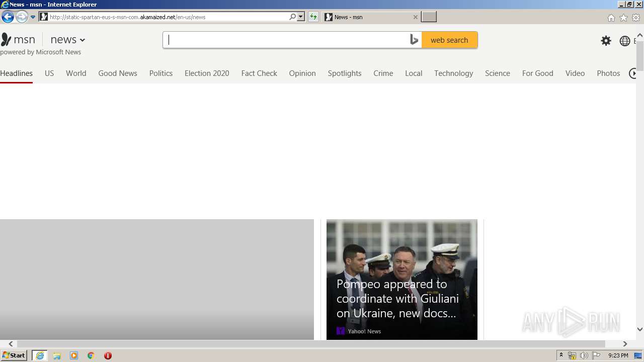The image size is (644, 362).
Task: Open the Science section
Action: [x=498, y=73]
